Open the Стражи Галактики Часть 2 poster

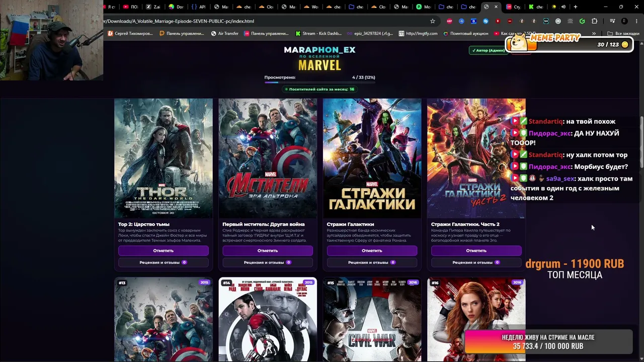(x=476, y=158)
